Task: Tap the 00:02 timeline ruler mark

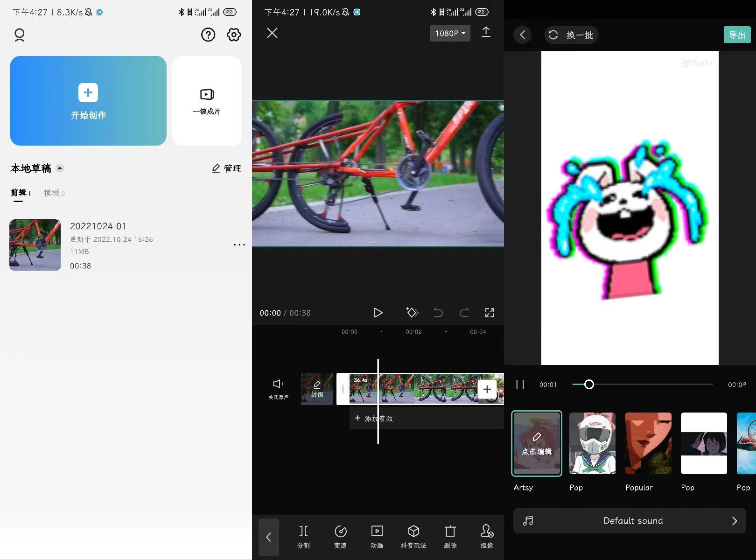Action: pyautogui.click(x=413, y=332)
